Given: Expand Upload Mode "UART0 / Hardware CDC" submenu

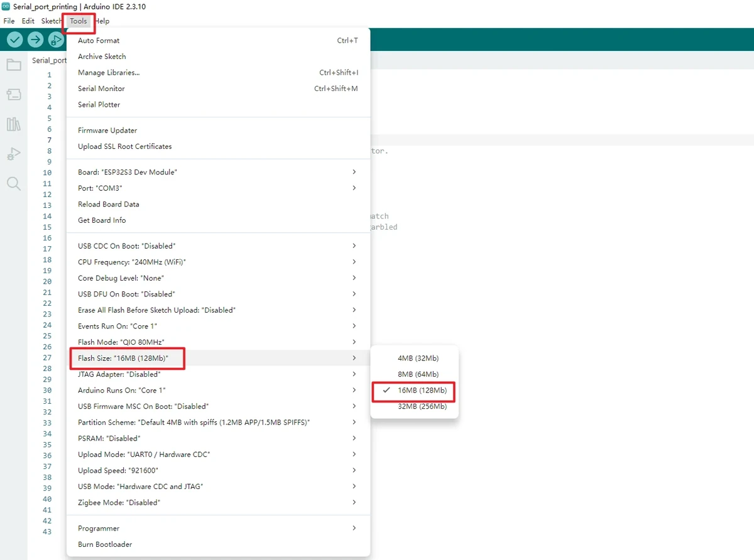Looking at the screenshot, I should 219,455.
